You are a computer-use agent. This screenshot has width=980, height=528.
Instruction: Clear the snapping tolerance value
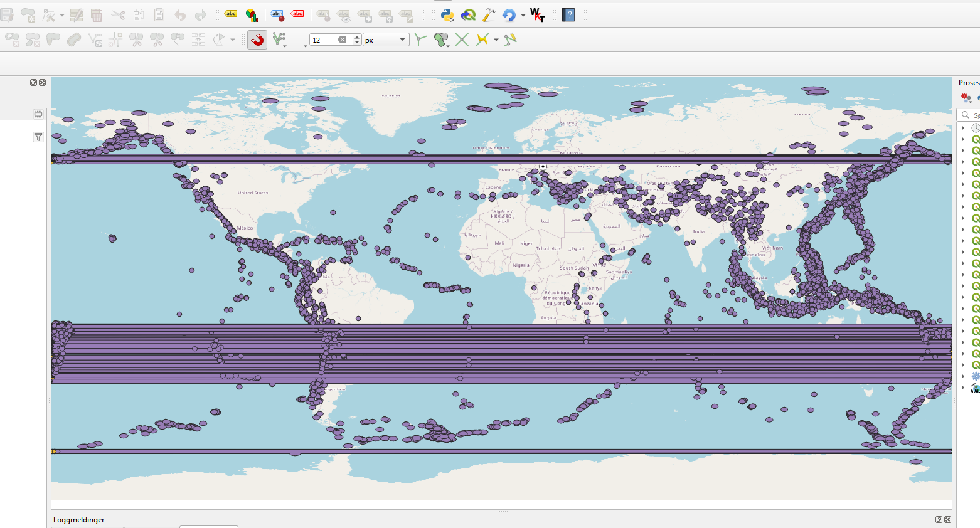point(342,40)
